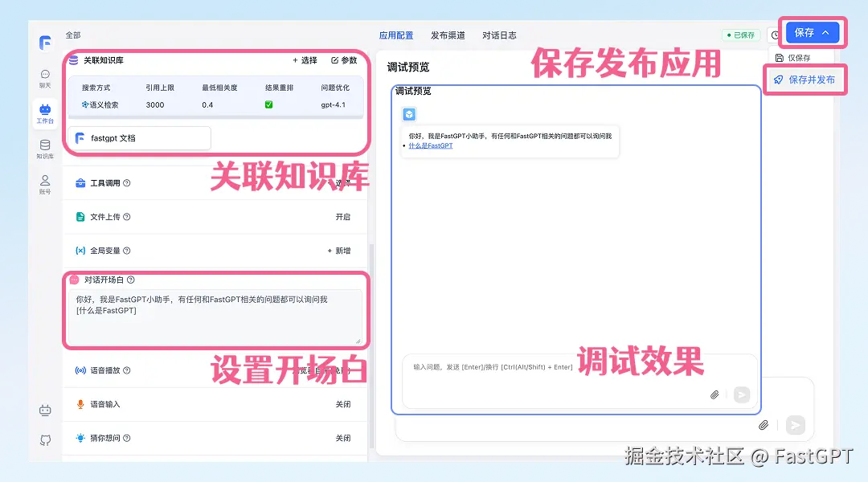Choose 保存并发布 from save menu
Screen dimensions: 868x482
[x=805, y=80]
